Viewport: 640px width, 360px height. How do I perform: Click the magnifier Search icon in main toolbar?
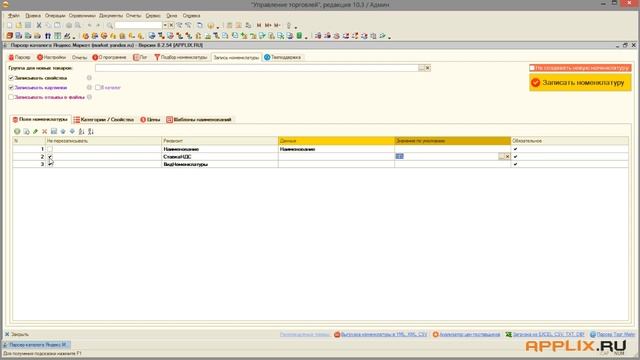(x=110, y=25)
